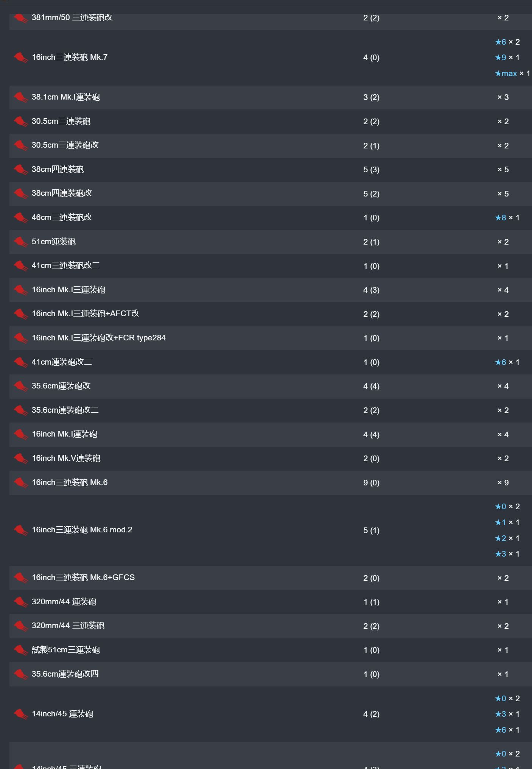
Task: Click the icon beside 14inch/45 連装砲
Action: coord(21,714)
